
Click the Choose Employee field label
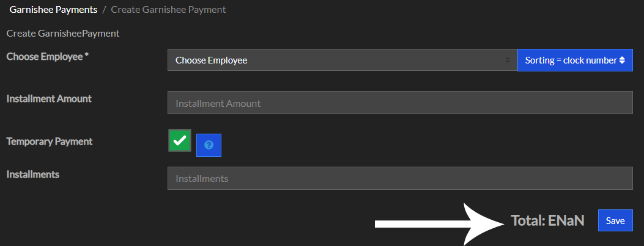pyautogui.click(x=44, y=57)
